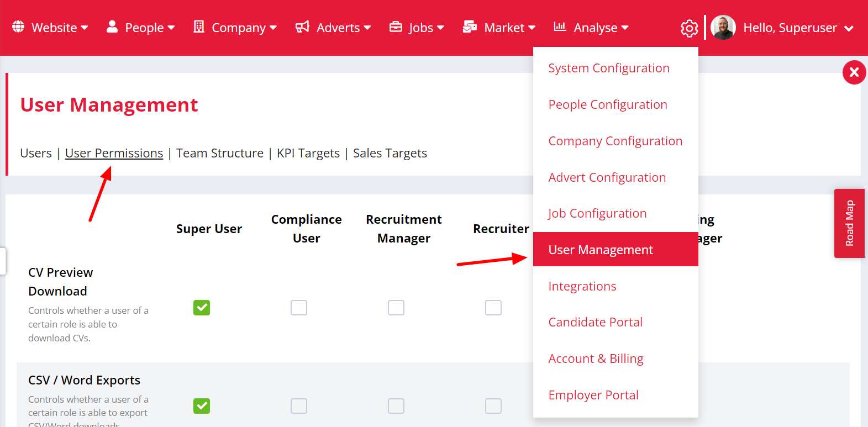Select the People person icon

pyautogui.click(x=112, y=27)
